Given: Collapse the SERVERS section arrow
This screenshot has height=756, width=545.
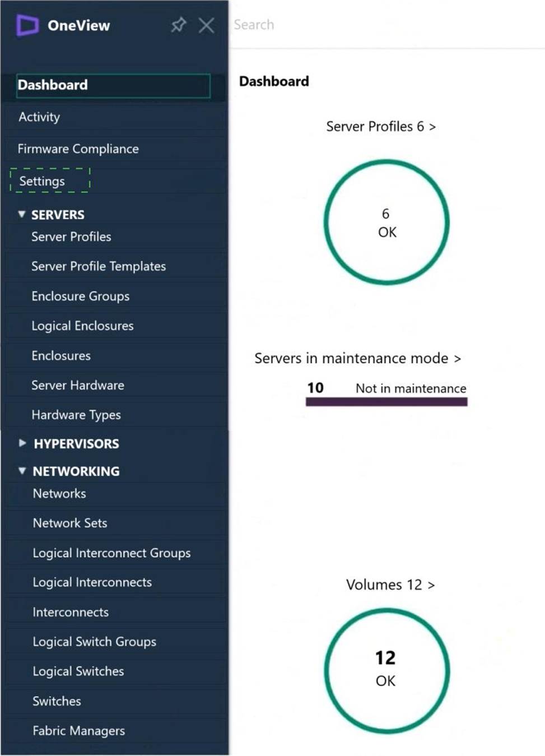Looking at the screenshot, I should coord(22,214).
